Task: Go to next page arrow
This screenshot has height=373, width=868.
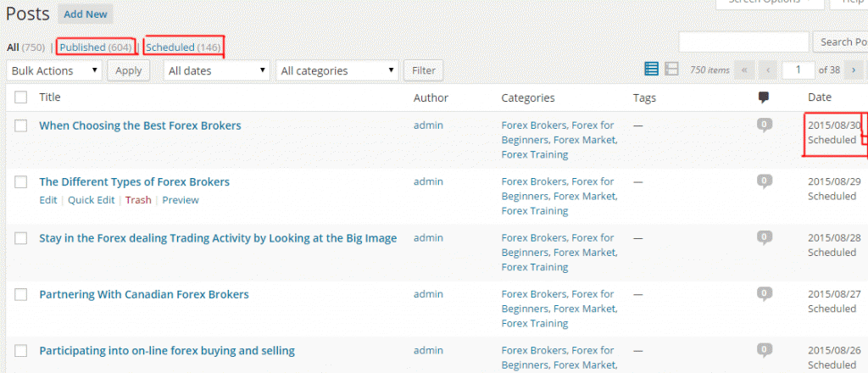Action: click(x=854, y=70)
